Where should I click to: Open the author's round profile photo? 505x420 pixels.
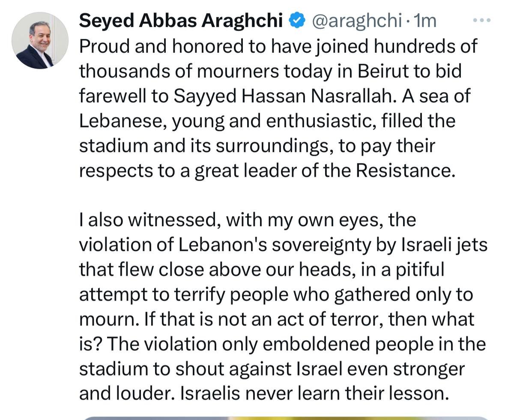tap(40, 40)
